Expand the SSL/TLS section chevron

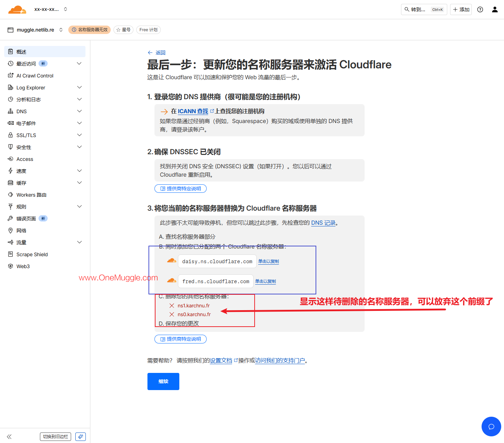tap(79, 135)
